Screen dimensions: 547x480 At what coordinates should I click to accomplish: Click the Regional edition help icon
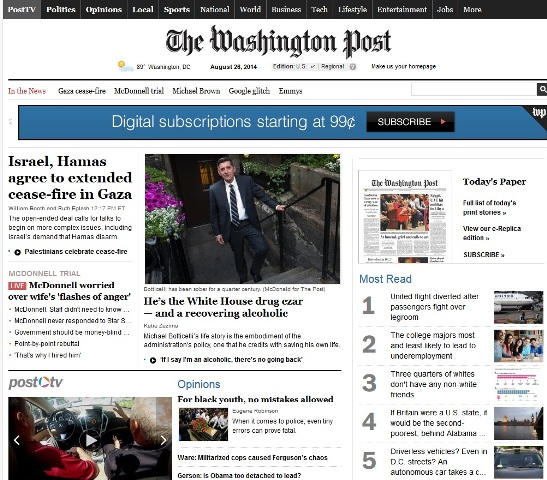click(353, 67)
